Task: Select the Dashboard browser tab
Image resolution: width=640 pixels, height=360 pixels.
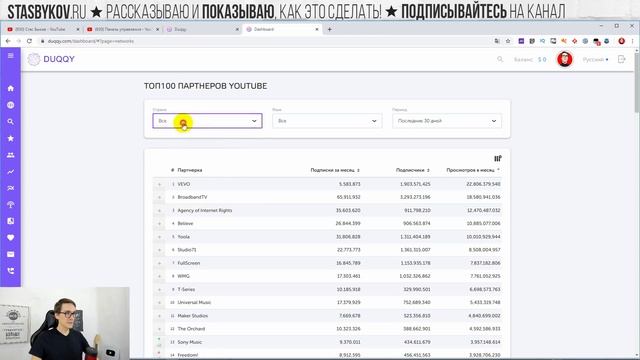Action: [x=282, y=29]
